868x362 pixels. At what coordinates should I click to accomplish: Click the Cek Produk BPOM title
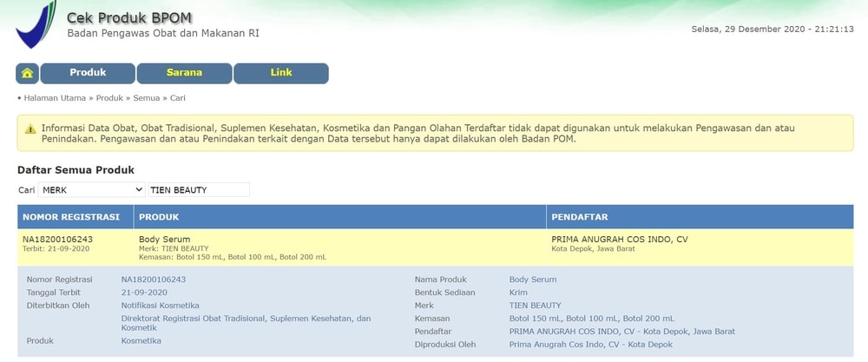(129, 18)
